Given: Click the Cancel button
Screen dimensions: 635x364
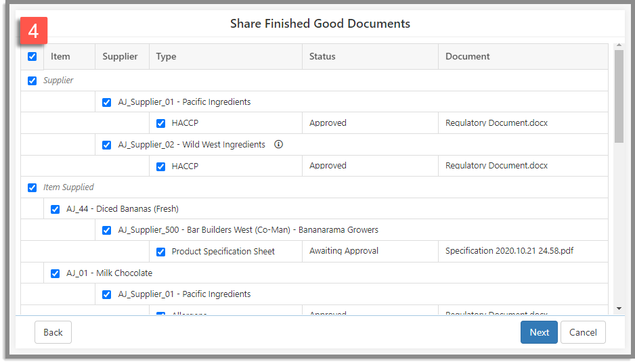Looking at the screenshot, I should point(583,332).
